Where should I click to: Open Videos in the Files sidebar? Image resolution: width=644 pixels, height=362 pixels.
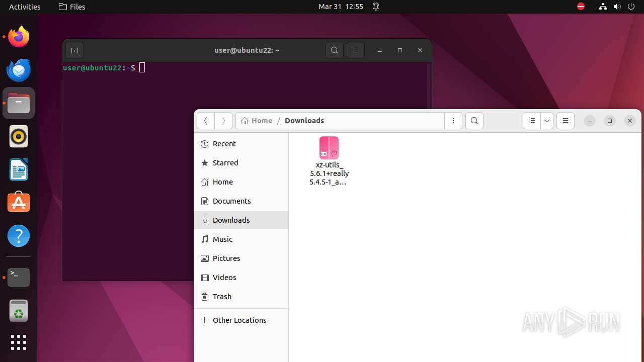[x=241, y=278]
